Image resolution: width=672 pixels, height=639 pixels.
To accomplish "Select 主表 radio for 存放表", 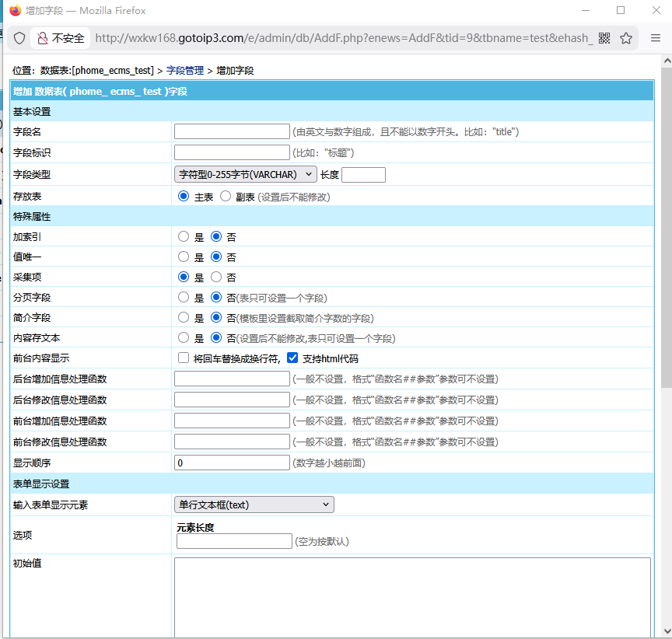I will (x=184, y=196).
